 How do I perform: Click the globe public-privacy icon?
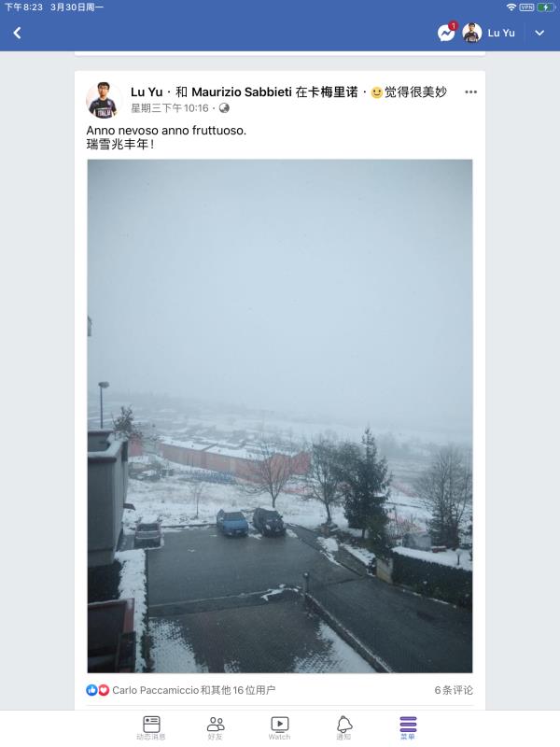click(224, 108)
